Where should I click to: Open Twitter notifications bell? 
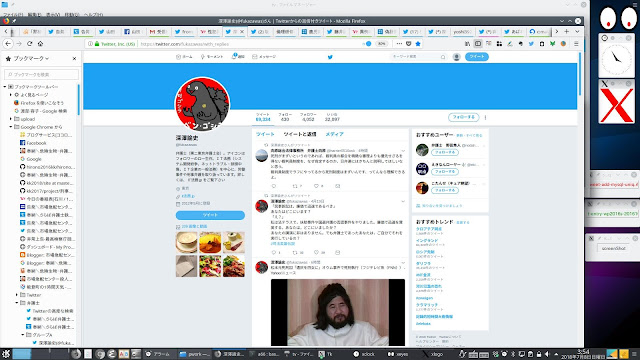(x=238, y=57)
